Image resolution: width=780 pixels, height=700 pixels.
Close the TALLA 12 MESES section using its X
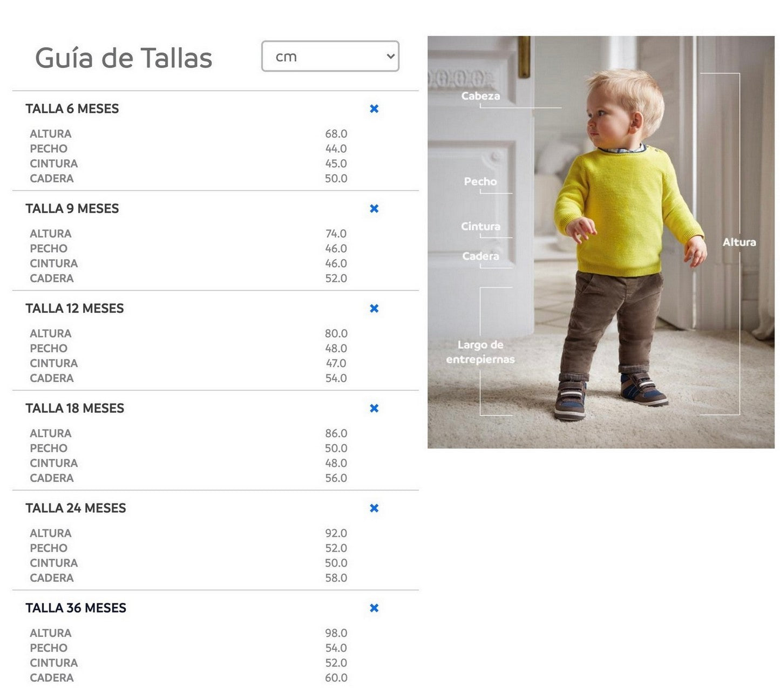[x=374, y=309]
